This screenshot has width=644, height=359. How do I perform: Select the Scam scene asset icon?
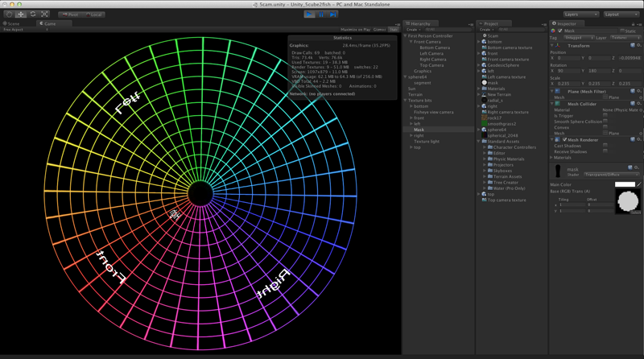(485, 36)
